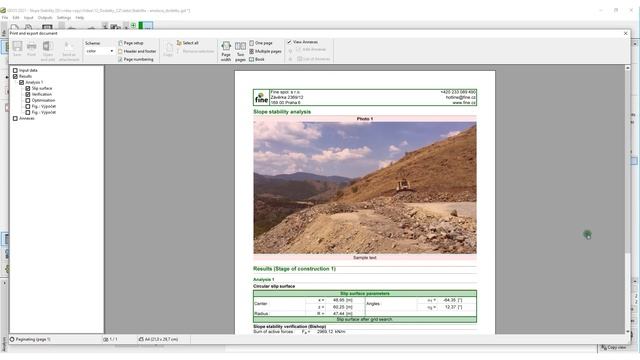Uncheck the Verification checkbox
Viewport: 640px width, 360px height.
coord(28,94)
